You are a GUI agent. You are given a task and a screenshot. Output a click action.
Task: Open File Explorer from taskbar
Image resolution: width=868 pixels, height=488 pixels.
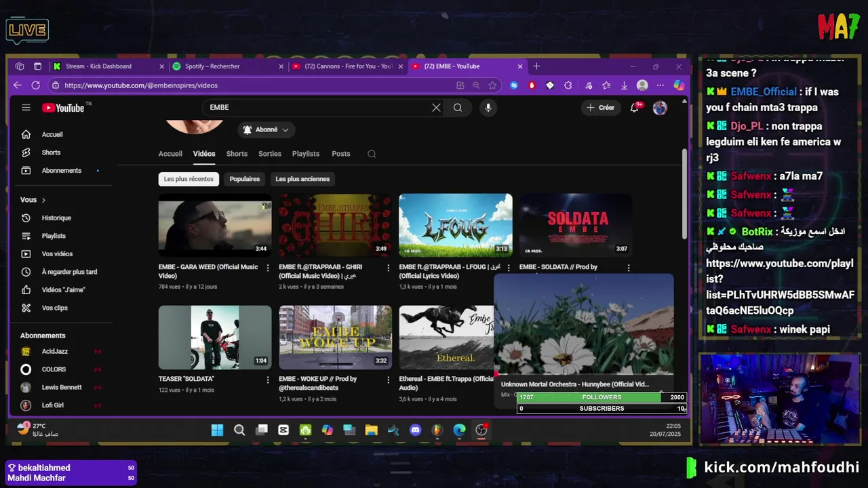(371, 430)
